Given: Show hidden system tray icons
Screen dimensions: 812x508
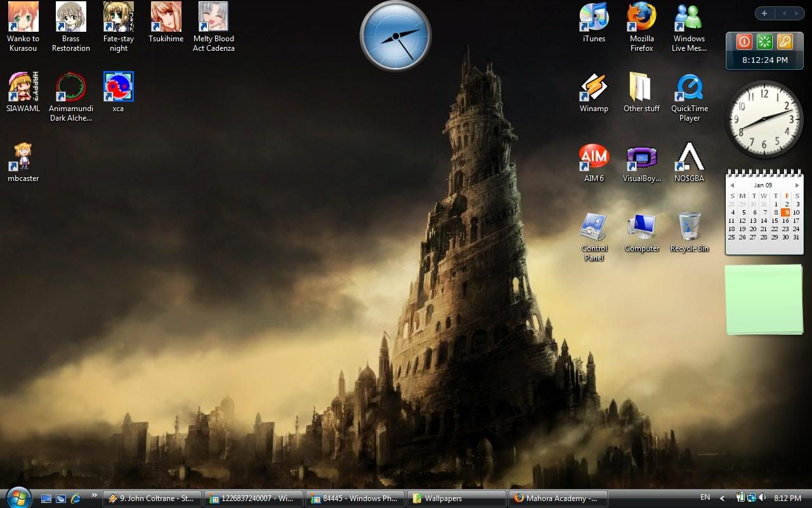Looking at the screenshot, I should (723, 498).
